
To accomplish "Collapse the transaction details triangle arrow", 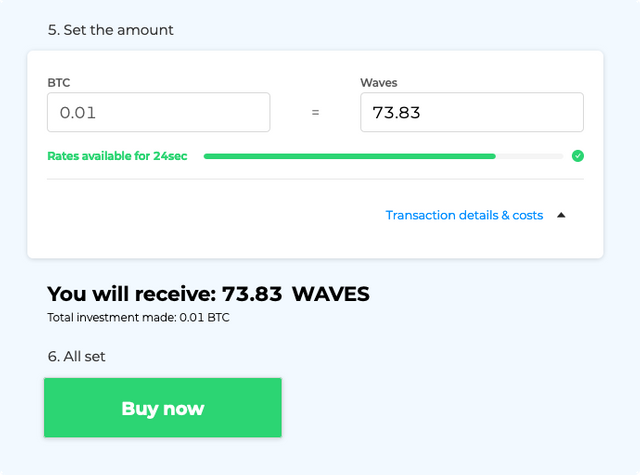I will click(561, 215).
